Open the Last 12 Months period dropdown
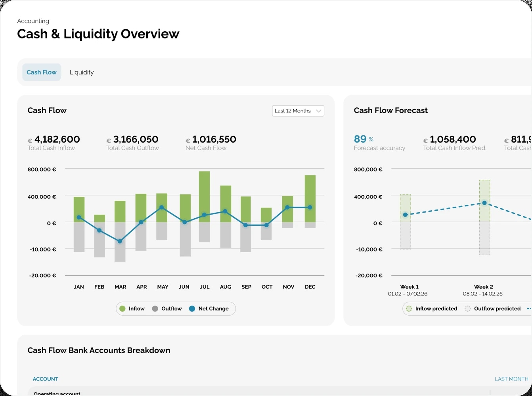Image resolution: width=532 pixels, height=396 pixels. pos(298,111)
